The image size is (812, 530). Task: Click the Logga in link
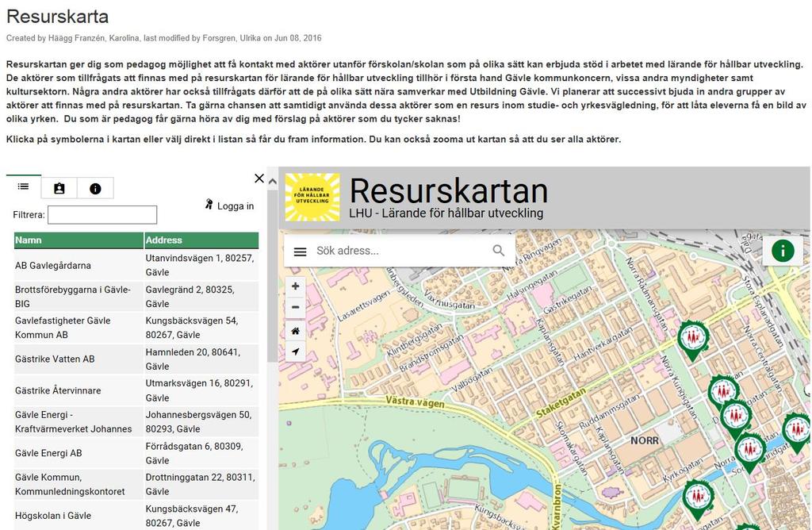[x=229, y=205]
